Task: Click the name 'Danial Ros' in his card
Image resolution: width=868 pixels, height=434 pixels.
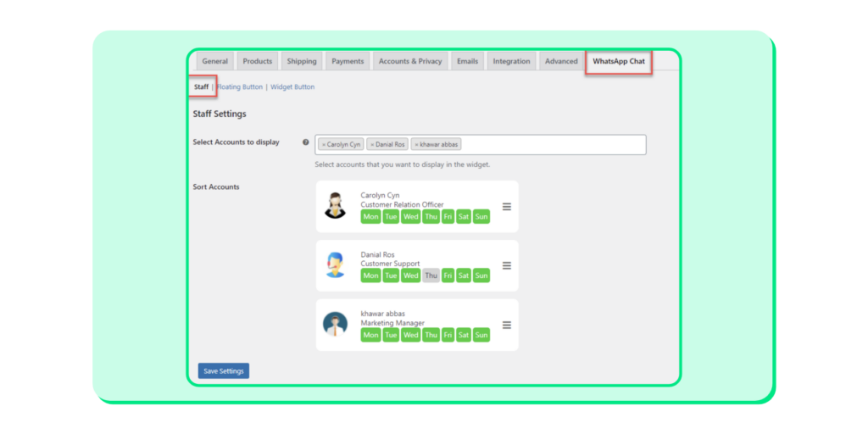Action: [x=377, y=254]
